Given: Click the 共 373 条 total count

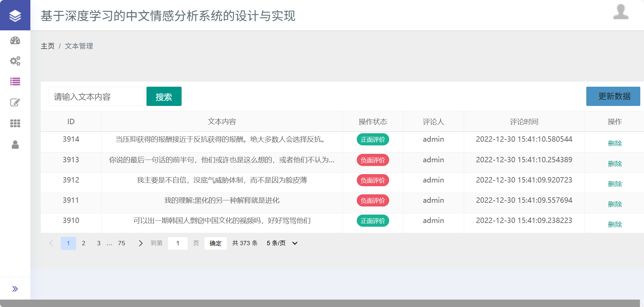Looking at the screenshot, I should [x=245, y=243].
